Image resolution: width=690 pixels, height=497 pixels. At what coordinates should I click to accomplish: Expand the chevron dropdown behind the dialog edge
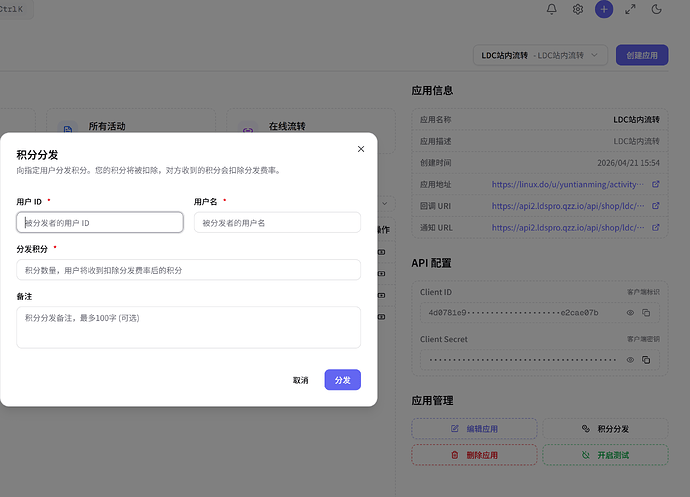[x=385, y=203]
